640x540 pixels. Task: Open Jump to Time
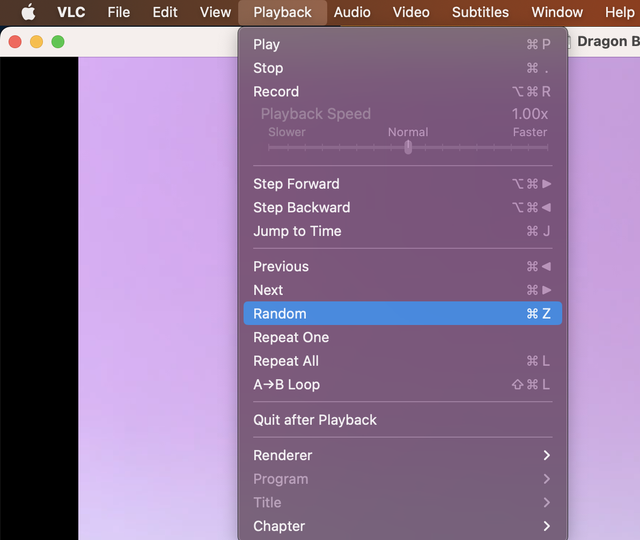click(402, 231)
